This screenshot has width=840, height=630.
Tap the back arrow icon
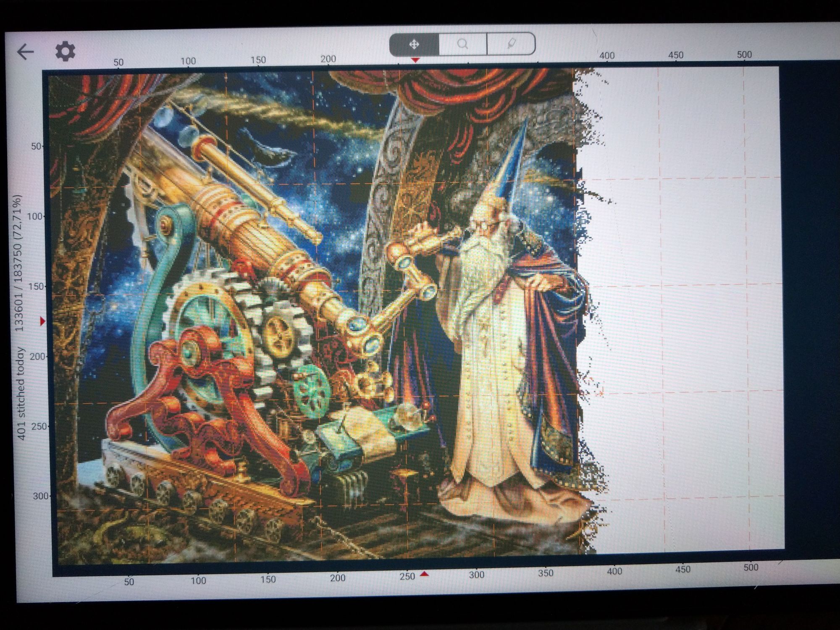(x=25, y=52)
